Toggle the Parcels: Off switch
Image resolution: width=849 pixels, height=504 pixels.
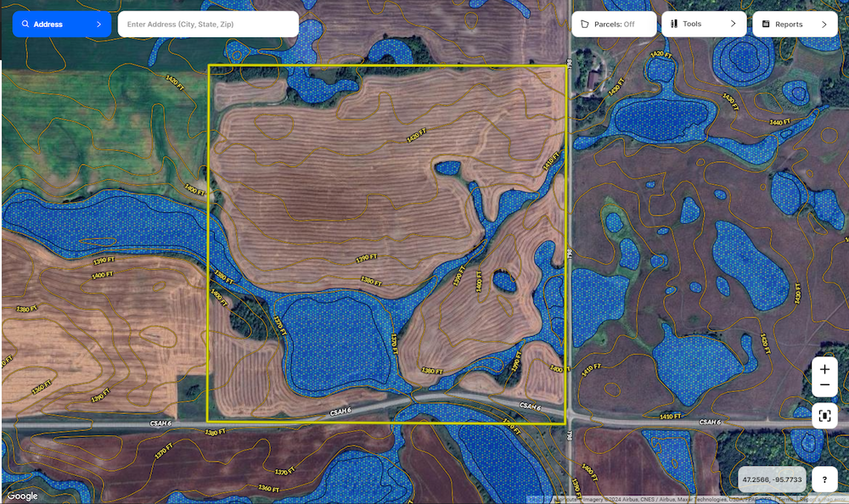[x=614, y=25]
